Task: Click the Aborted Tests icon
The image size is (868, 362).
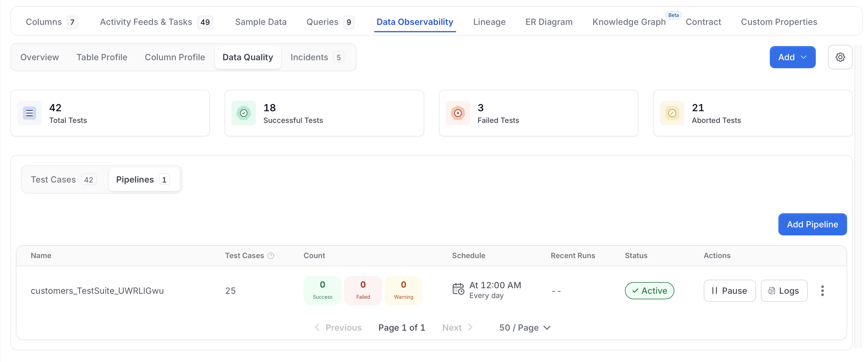Action: (x=672, y=113)
